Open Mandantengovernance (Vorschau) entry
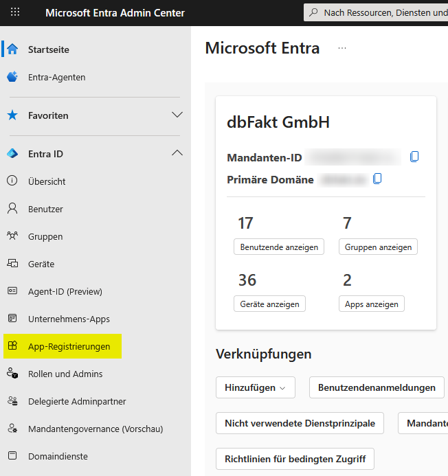 (96, 429)
